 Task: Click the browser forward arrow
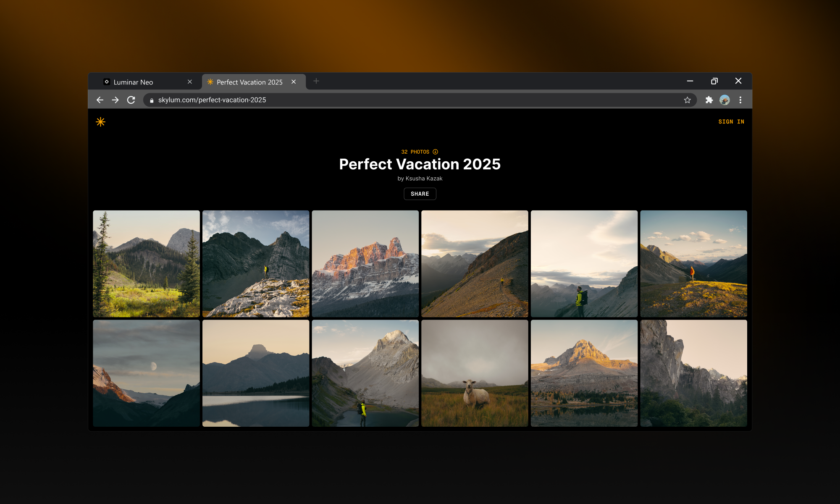coord(115,100)
